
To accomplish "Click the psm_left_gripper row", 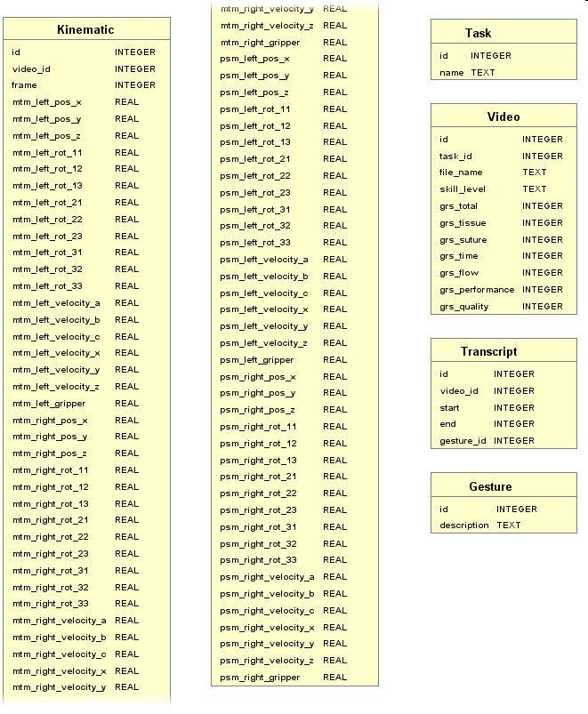I will 294,360.
